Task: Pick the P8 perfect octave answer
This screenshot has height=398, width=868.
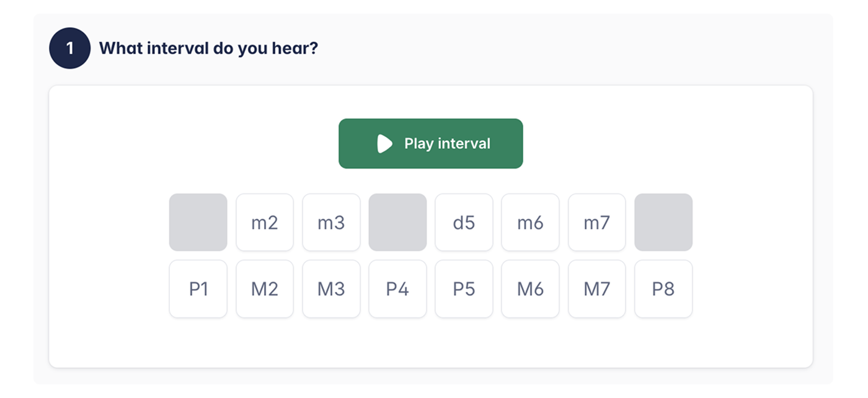Action: (663, 289)
